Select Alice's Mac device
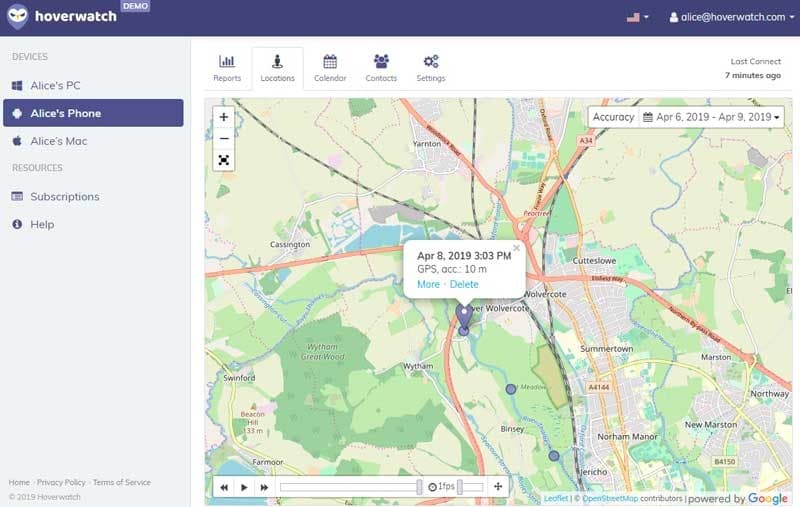The height and width of the screenshot is (507, 800). coord(93,141)
